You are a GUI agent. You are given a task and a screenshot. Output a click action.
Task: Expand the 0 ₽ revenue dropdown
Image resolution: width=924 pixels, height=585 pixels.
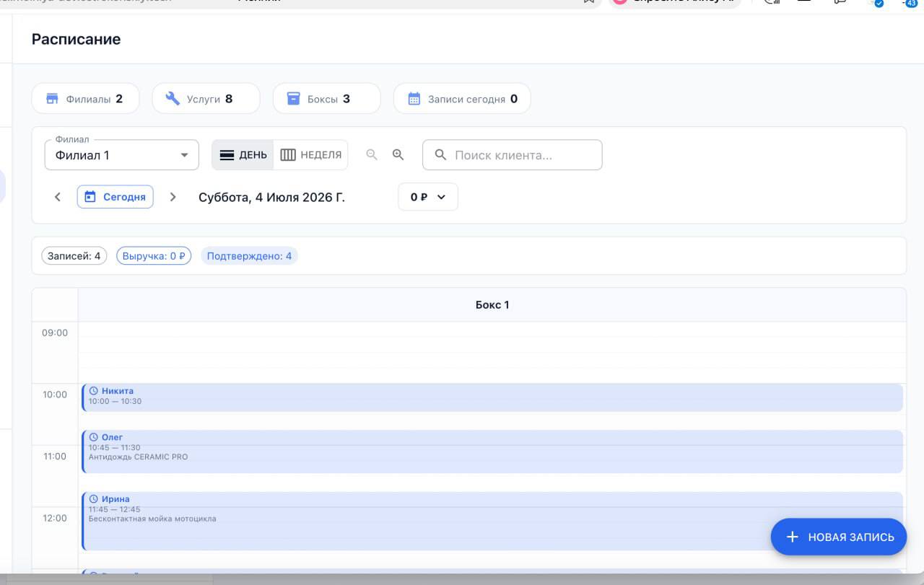428,197
